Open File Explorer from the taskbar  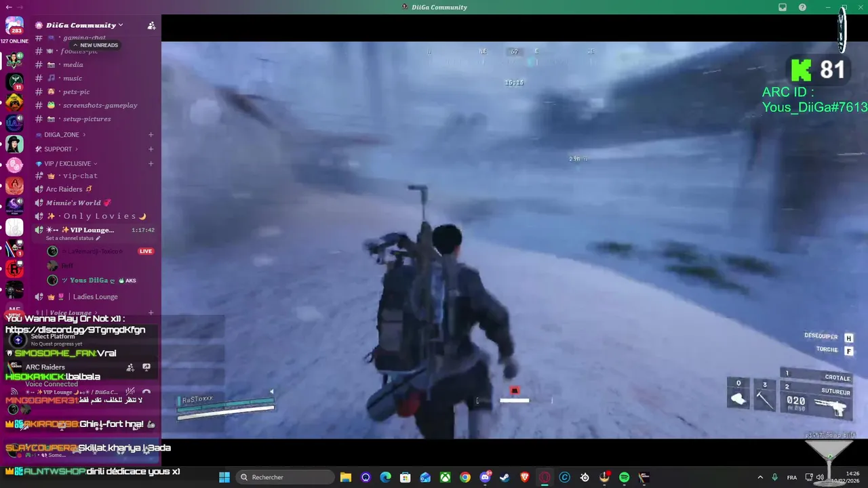click(345, 477)
